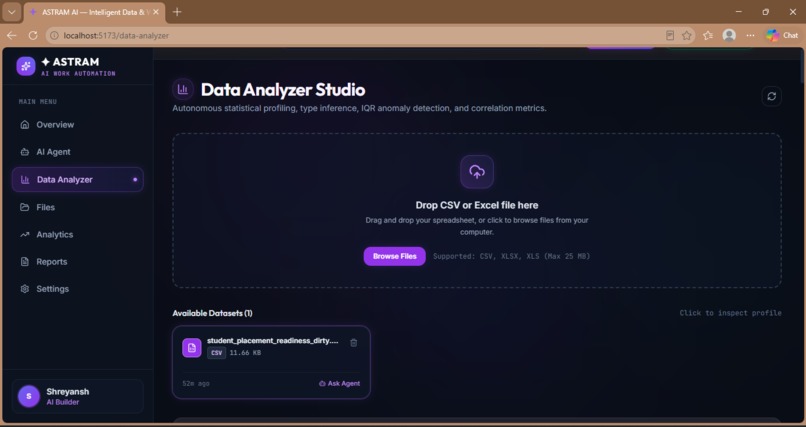Click Ask Agent on dataset card
Screen dimensions: 806x427
[339, 383]
